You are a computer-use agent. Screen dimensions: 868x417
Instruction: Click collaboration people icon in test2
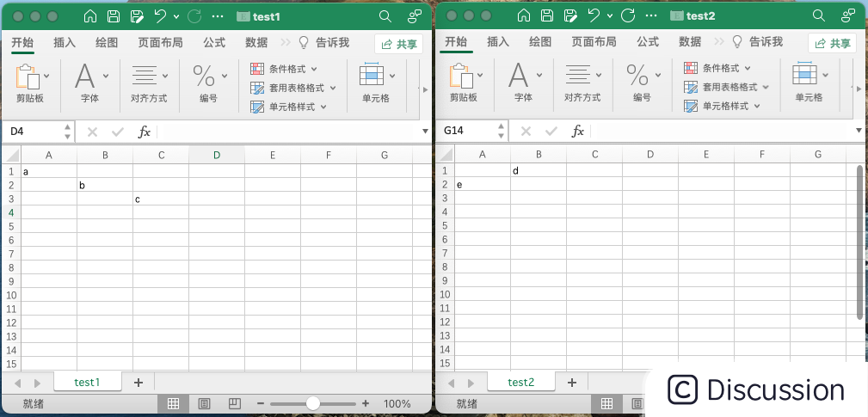pyautogui.click(x=848, y=15)
